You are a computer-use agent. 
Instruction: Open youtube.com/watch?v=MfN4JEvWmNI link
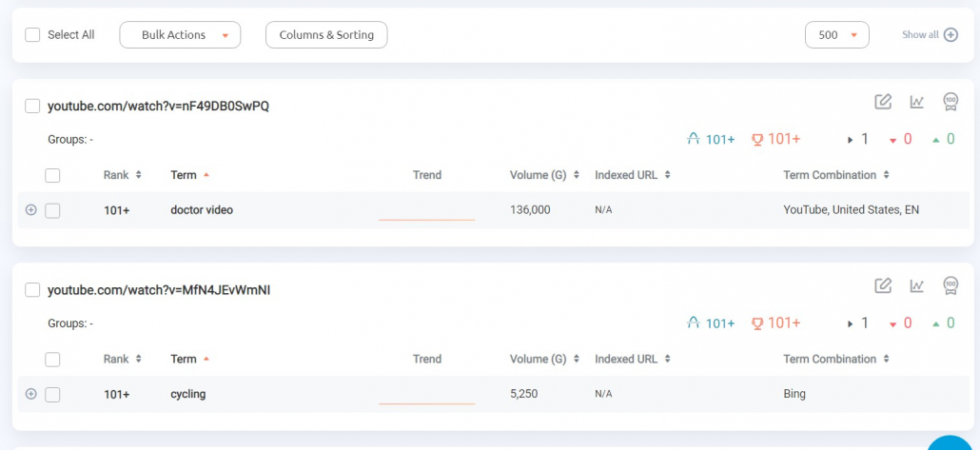pos(159,290)
